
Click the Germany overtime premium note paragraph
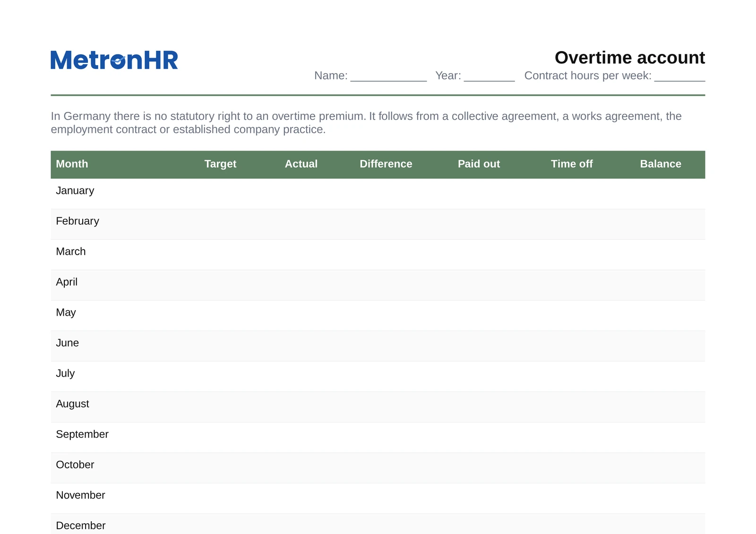(366, 123)
